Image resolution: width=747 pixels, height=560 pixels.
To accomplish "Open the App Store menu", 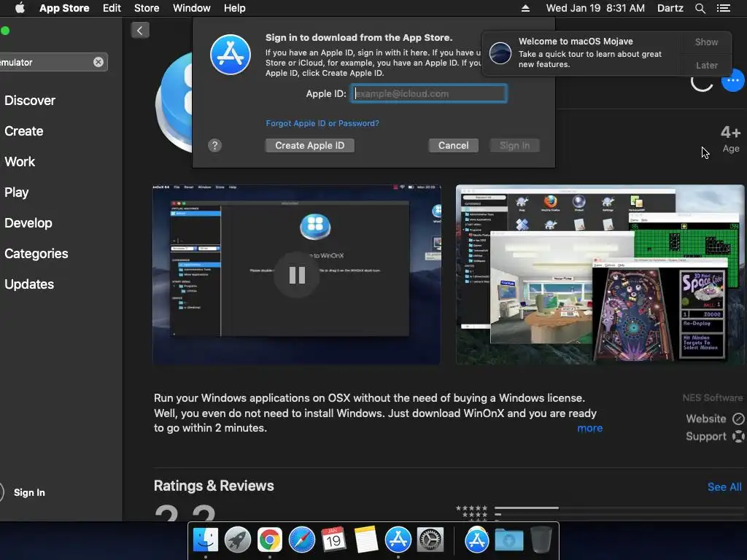I will pyautogui.click(x=64, y=8).
